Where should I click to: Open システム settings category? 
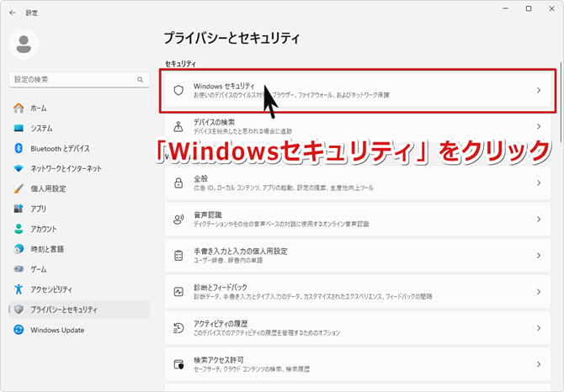[79, 128]
